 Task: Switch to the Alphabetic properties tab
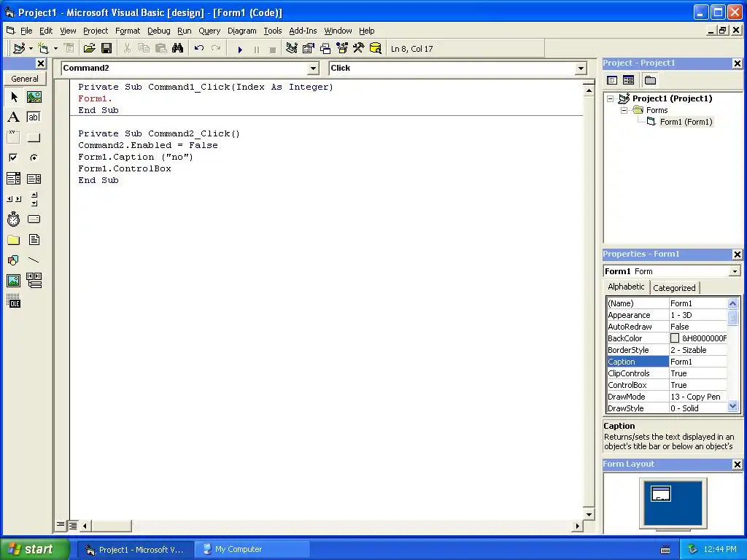tap(626, 286)
